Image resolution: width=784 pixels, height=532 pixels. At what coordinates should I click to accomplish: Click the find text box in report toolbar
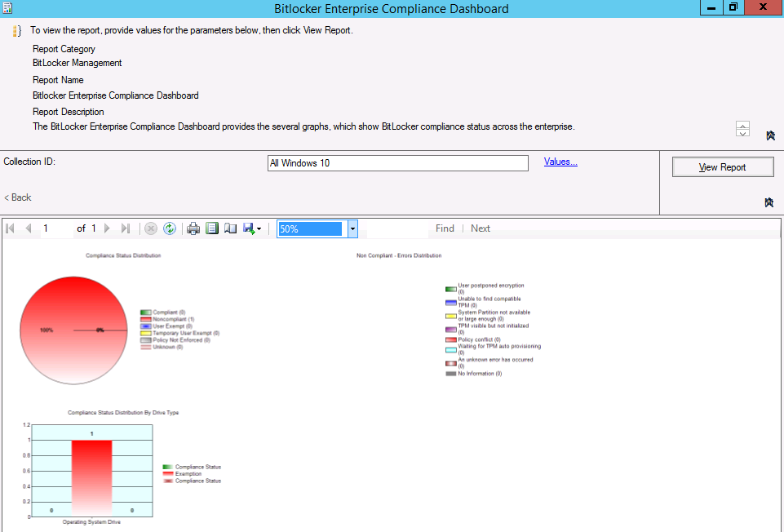coord(398,228)
